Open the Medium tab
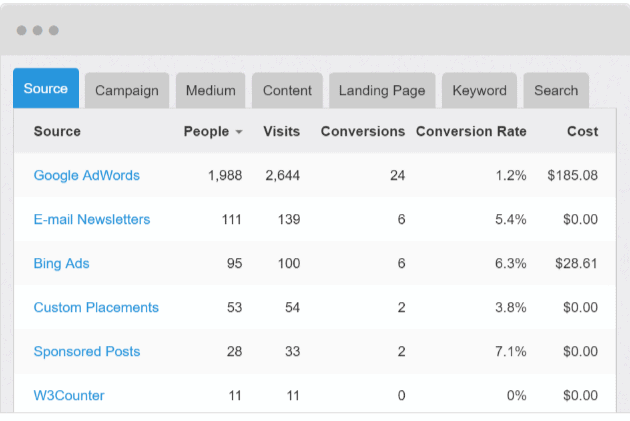Screen dimensions: 630x421 coord(210,90)
